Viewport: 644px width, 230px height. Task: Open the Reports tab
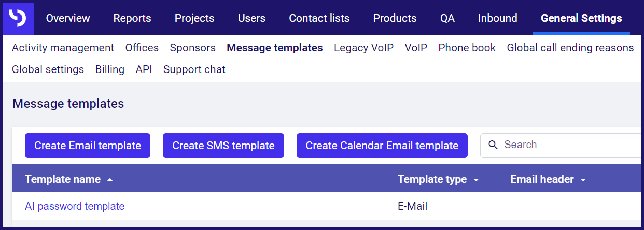pyautogui.click(x=132, y=18)
